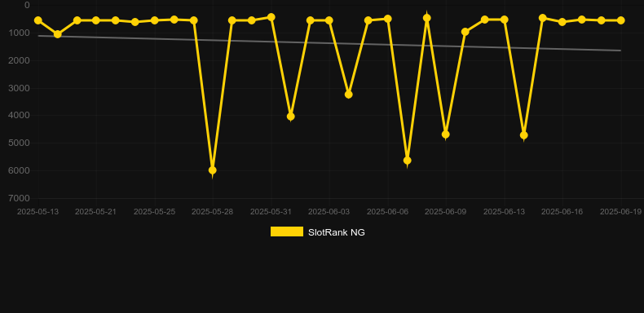Click the 3000 y-axis label

click(19, 88)
